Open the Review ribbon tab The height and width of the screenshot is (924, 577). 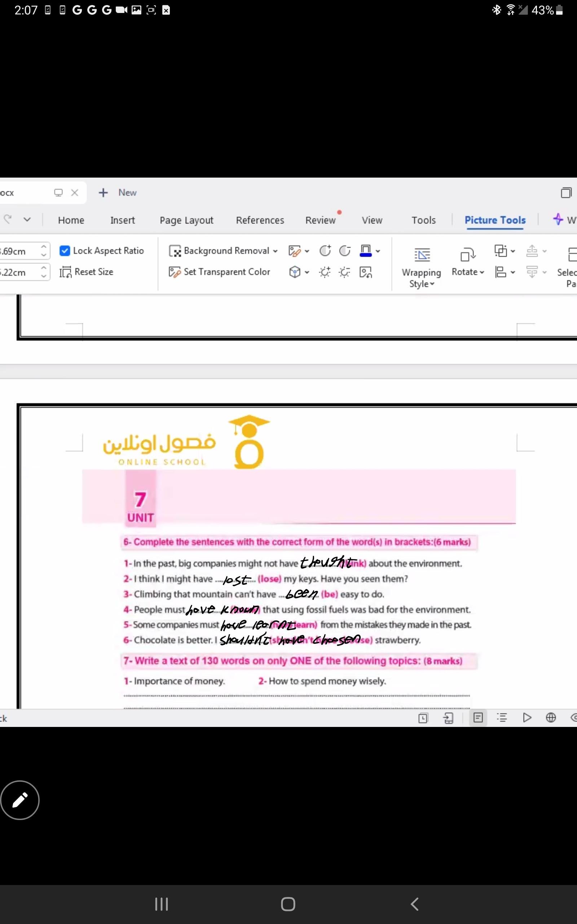click(x=320, y=220)
